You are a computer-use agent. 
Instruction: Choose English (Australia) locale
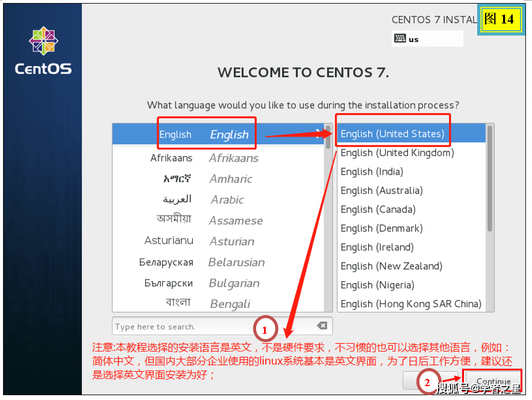(412, 191)
